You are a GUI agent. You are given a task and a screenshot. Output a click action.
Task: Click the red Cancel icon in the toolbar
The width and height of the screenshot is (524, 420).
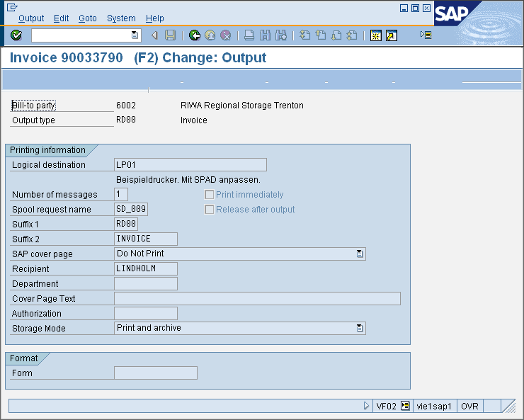225,35
